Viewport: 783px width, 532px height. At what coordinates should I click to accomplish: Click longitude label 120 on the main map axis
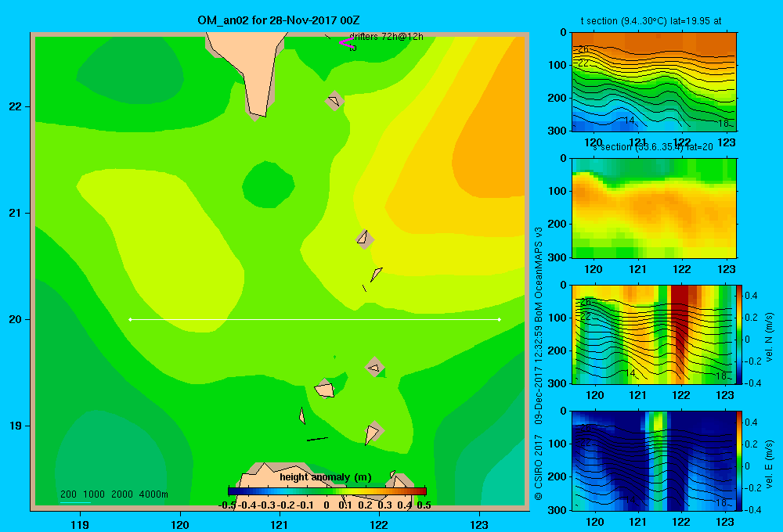click(x=180, y=524)
